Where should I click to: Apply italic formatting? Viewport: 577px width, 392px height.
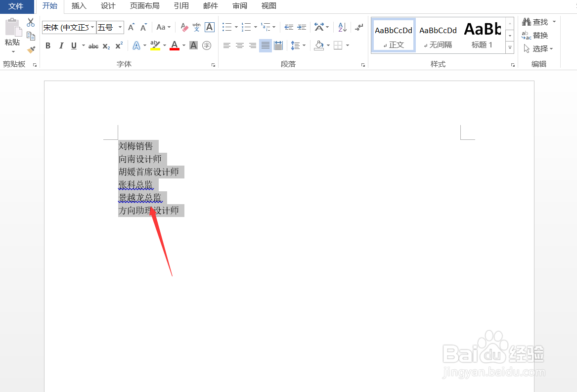[x=60, y=45]
